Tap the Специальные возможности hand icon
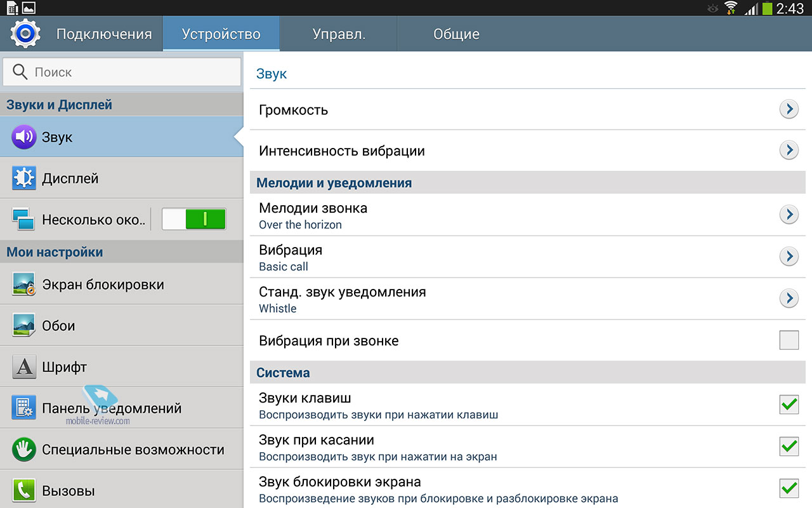The height and width of the screenshot is (508, 812). (x=24, y=450)
